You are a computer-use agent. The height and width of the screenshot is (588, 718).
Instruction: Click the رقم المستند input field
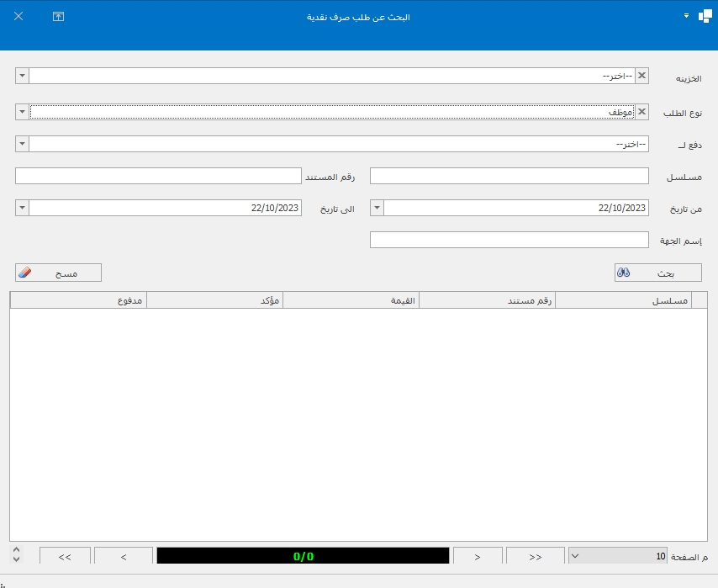(158, 176)
